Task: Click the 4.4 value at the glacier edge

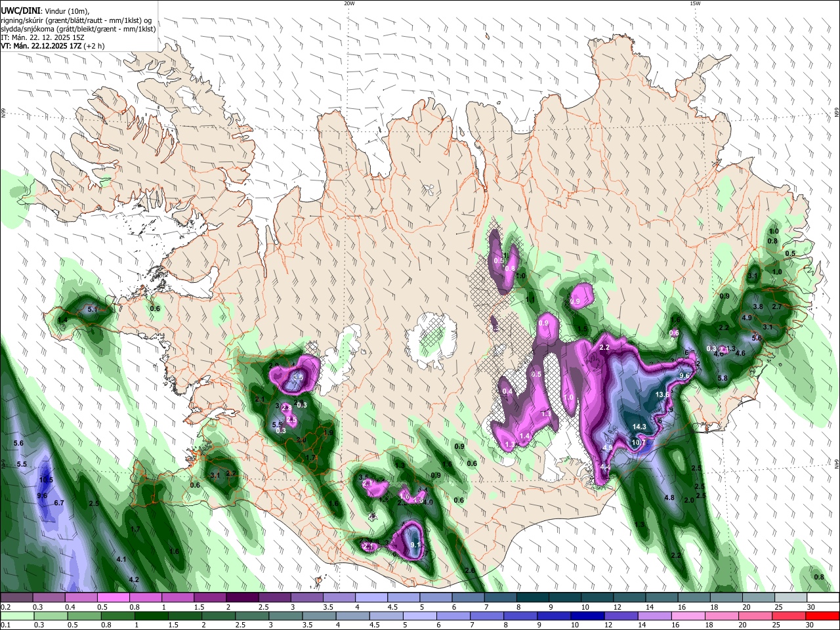Action: [605, 467]
